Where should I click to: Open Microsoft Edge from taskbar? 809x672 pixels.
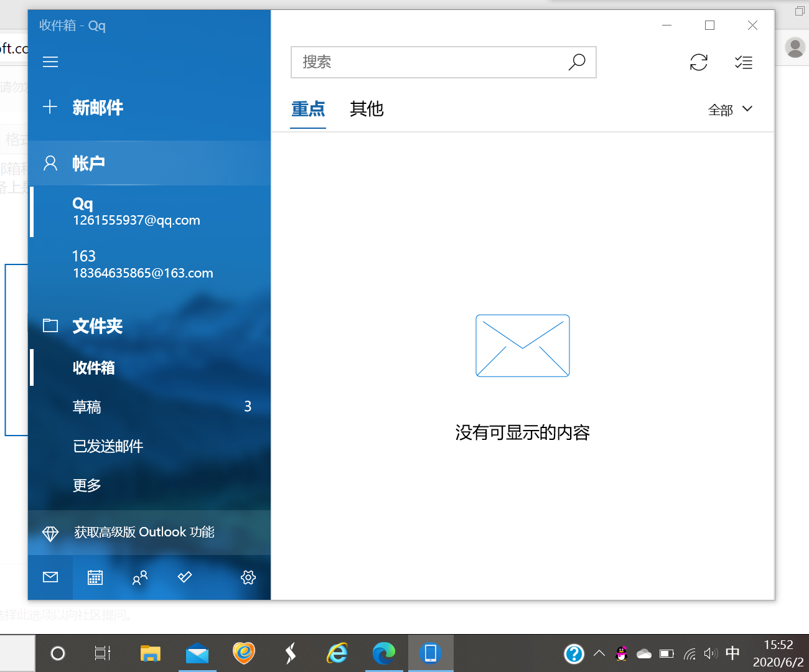click(384, 653)
